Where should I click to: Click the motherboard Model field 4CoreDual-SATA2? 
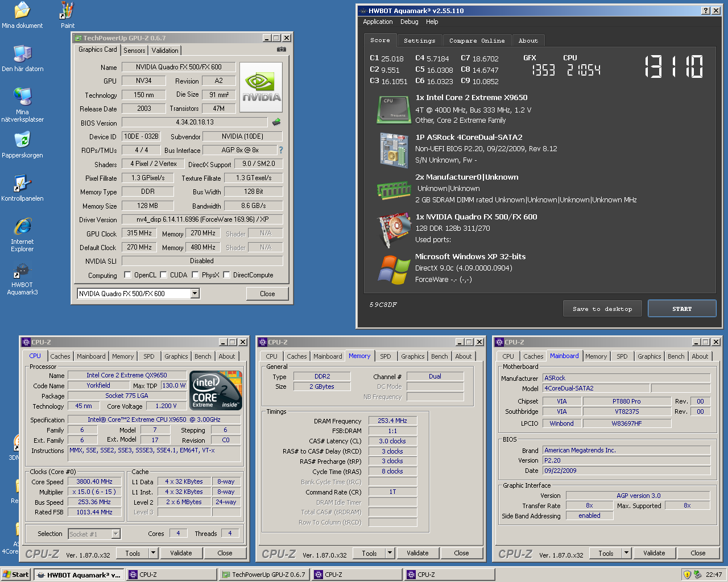pyautogui.click(x=596, y=388)
